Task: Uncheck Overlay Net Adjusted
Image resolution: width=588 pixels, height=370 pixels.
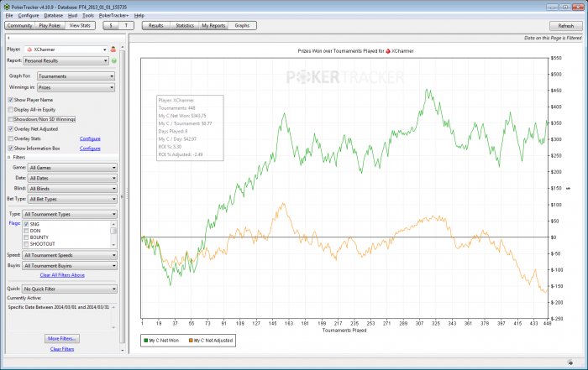Action: click(10, 129)
